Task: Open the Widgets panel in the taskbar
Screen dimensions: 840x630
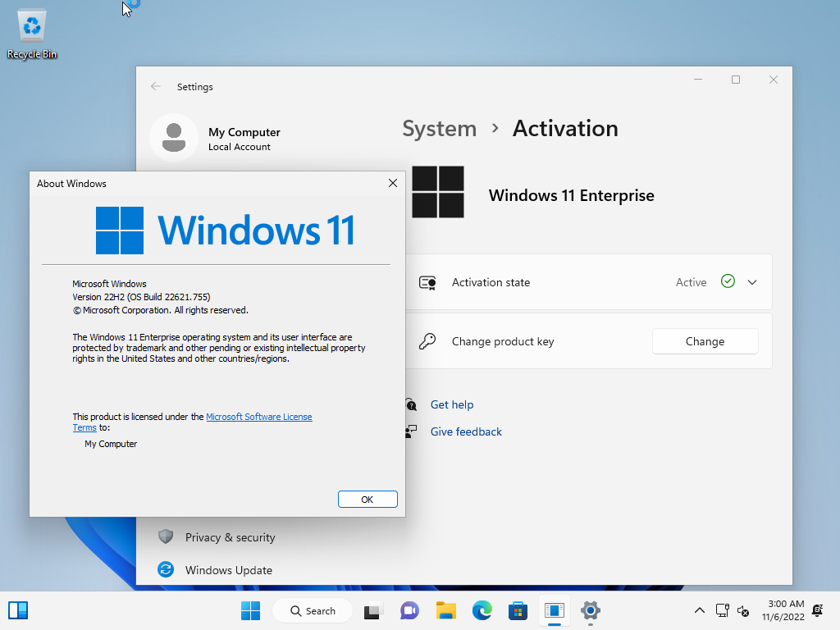Action: click(18, 610)
